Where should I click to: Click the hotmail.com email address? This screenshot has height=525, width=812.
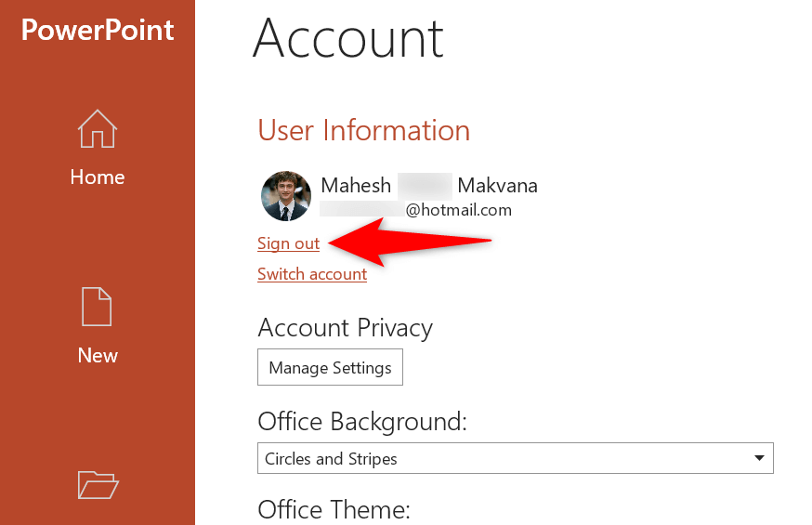(x=458, y=210)
